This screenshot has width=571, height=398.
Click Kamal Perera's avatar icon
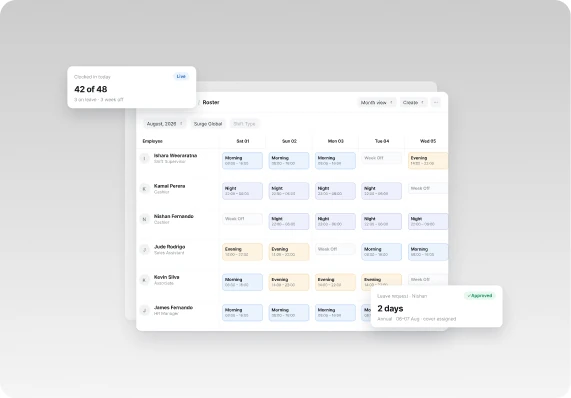(x=145, y=189)
